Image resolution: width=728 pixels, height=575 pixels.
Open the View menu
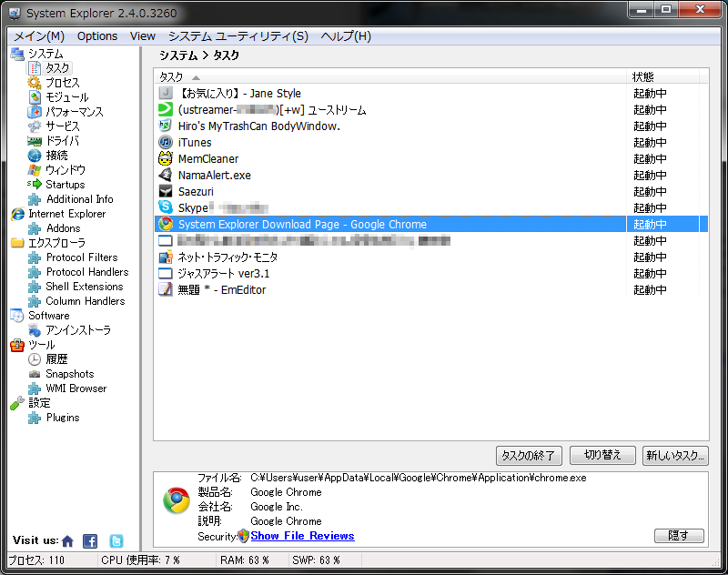143,36
